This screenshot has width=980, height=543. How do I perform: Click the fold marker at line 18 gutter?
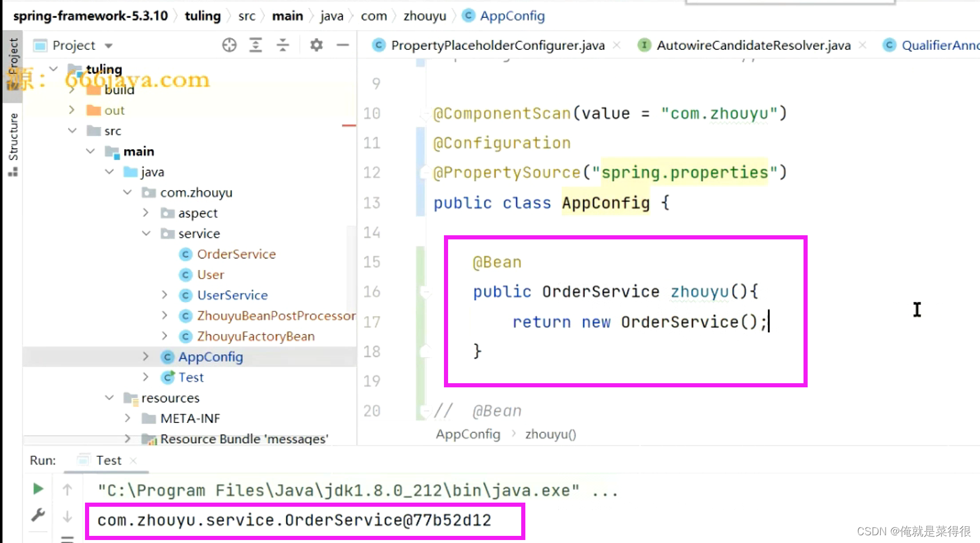coord(425,351)
